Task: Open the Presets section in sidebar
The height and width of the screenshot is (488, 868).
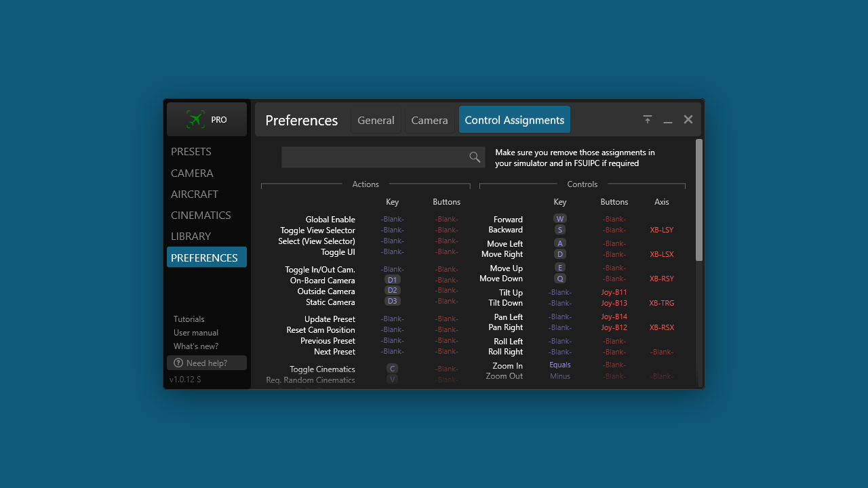Action: (x=191, y=152)
